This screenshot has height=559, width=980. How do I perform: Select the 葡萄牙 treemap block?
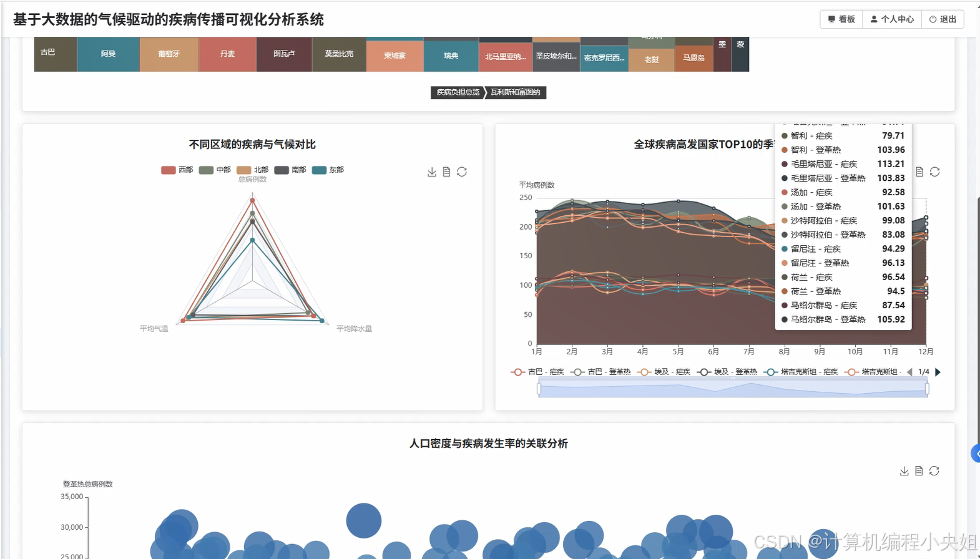point(169,54)
